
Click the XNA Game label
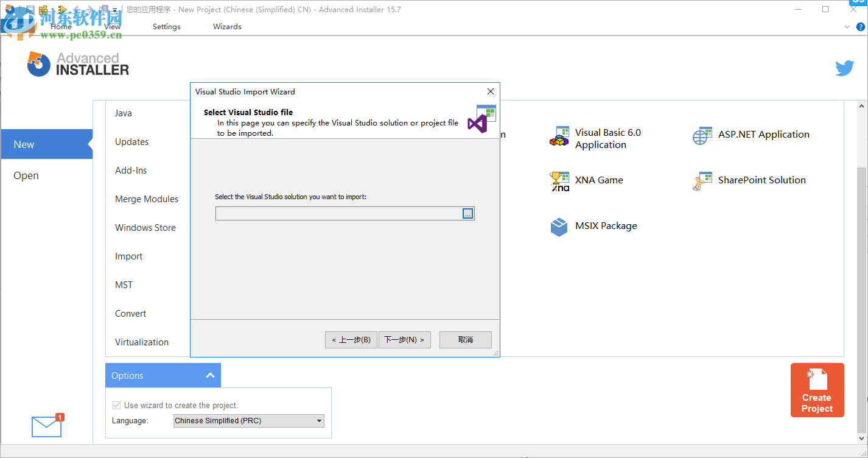(x=599, y=180)
